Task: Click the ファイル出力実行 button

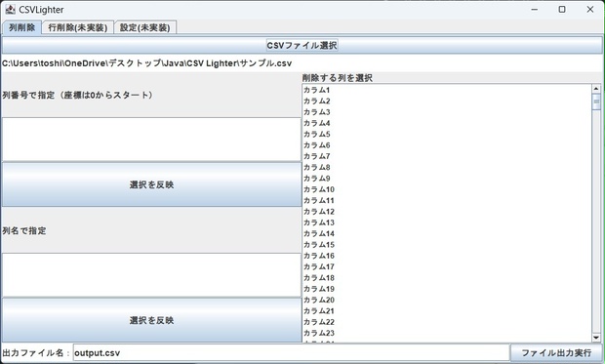Action: (556, 353)
